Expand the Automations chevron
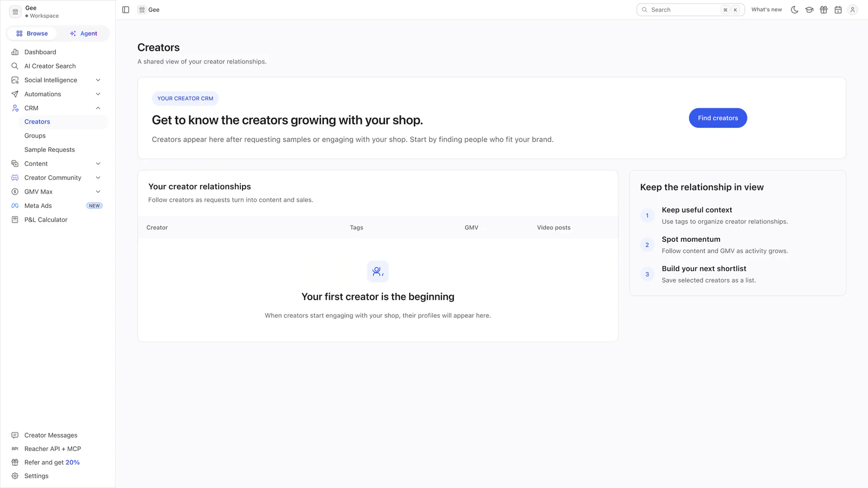Viewport: 868px width, 488px height. 98,94
